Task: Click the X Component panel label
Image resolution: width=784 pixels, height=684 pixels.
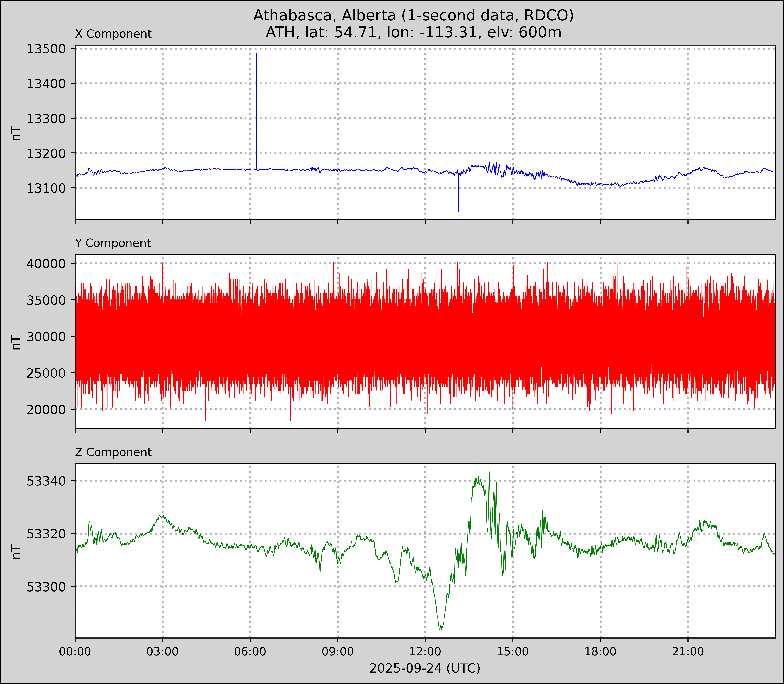Action: pos(113,34)
